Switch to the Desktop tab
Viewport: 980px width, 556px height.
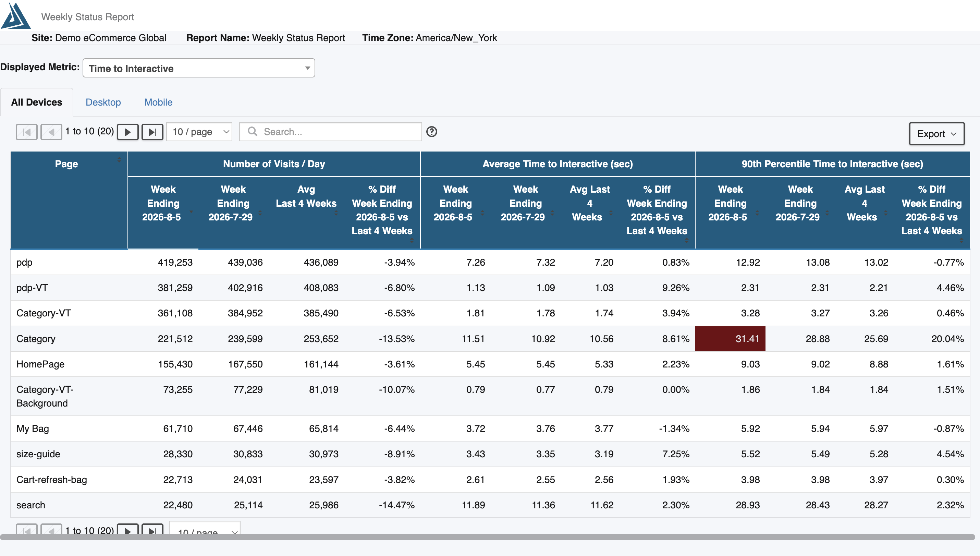pos(103,102)
